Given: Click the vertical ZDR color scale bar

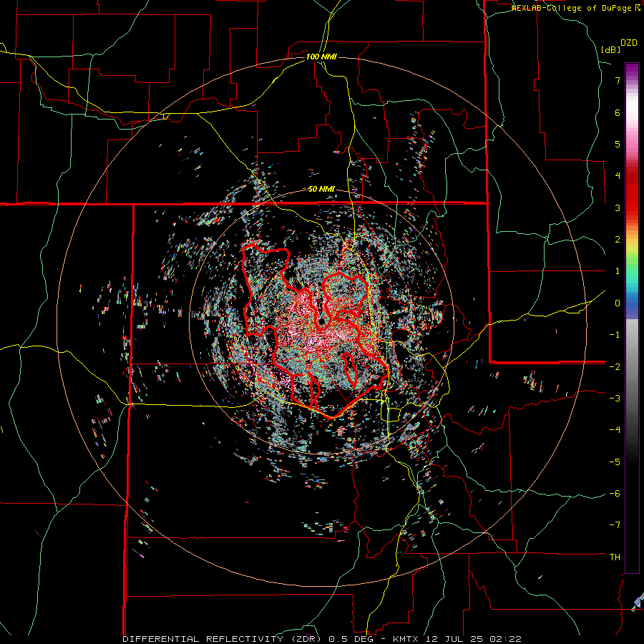Looking at the screenshot, I should (632, 318).
